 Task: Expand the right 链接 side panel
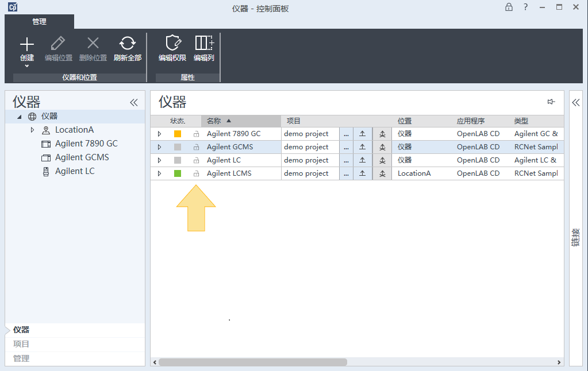(x=575, y=102)
